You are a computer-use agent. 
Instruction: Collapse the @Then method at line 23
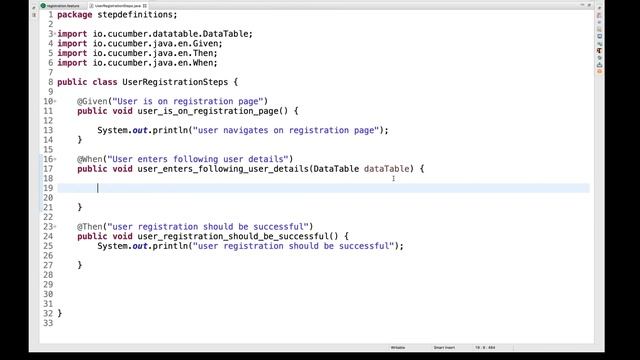[55, 226]
